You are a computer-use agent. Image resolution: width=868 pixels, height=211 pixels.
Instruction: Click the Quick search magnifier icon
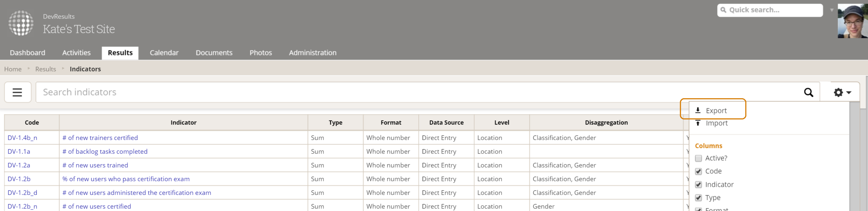click(x=723, y=10)
